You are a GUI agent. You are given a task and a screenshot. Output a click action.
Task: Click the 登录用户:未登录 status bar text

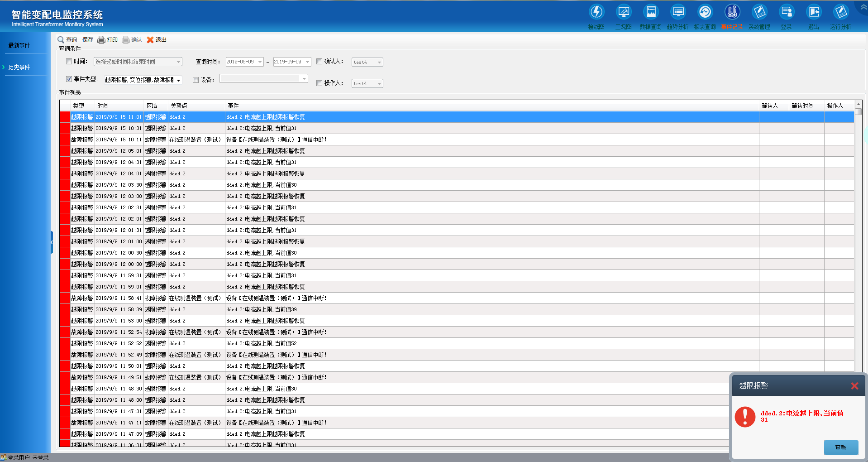[x=28, y=457]
